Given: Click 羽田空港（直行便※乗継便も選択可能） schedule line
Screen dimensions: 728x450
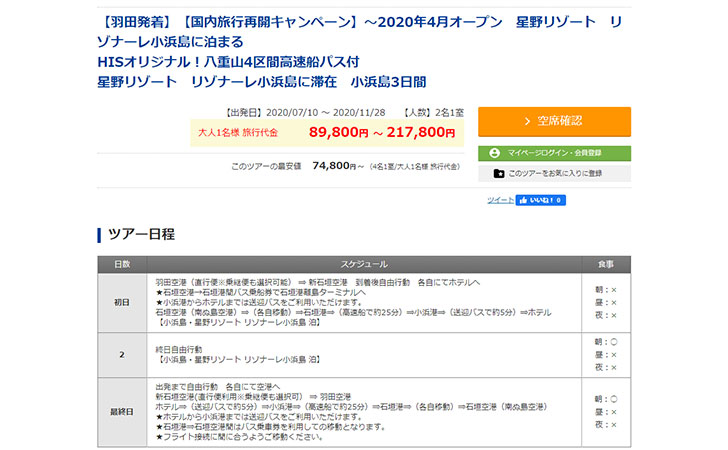Looking at the screenshot, I should pos(318,282).
